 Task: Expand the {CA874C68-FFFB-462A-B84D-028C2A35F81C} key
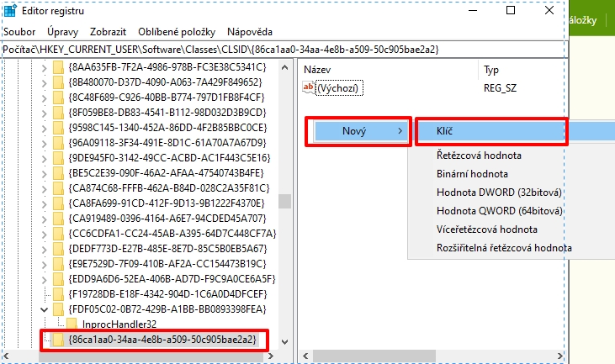click(44, 189)
